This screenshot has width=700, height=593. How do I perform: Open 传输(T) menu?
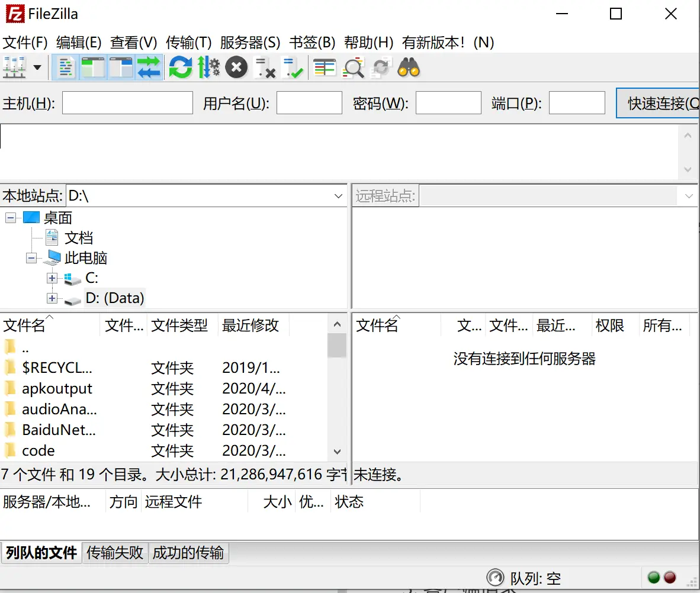pos(188,43)
